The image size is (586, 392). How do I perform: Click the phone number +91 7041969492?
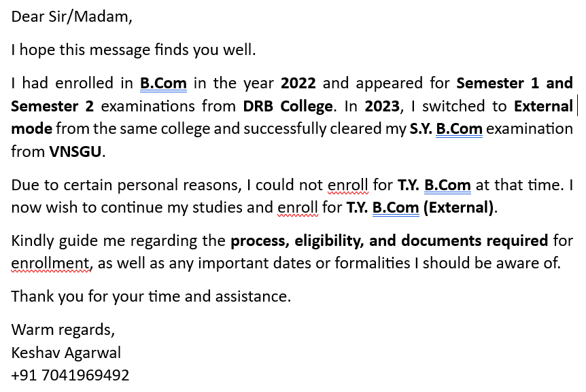tap(70, 375)
